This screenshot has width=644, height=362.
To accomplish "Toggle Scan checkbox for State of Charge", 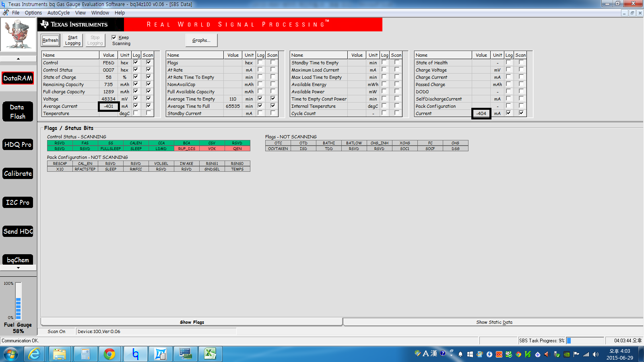I will point(149,77).
